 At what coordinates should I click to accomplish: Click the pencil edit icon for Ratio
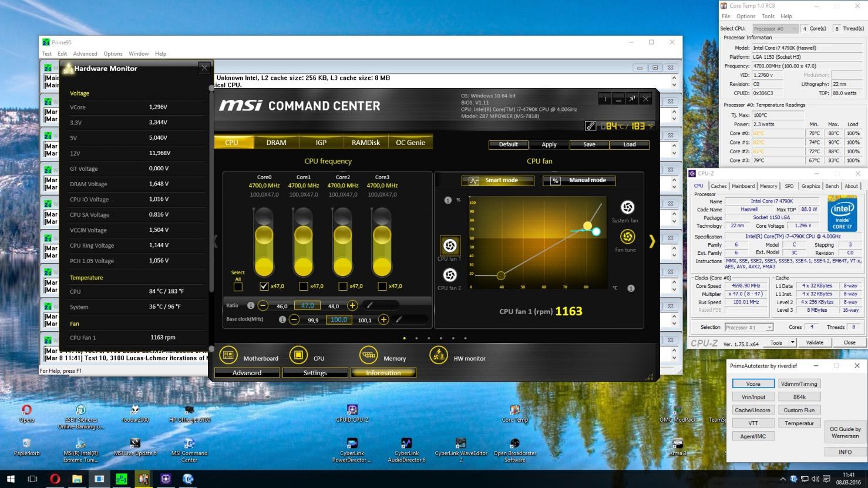click(370, 305)
